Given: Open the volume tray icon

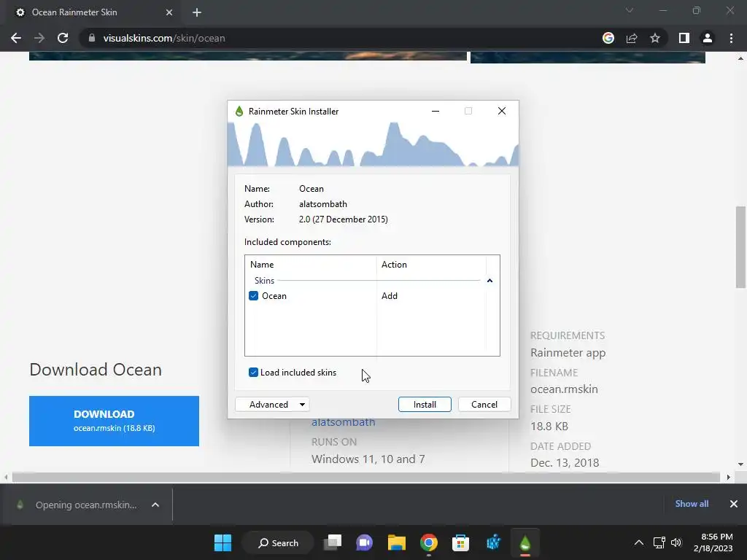Looking at the screenshot, I should [676, 542].
